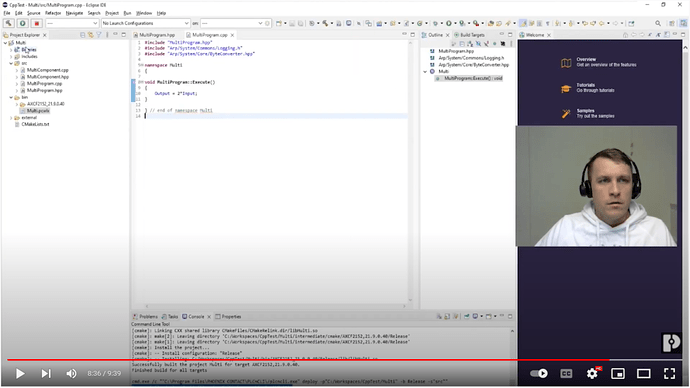Image resolution: width=690 pixels, height=388 pixels.
Task: Switch to the Build Targets tab
Action: pos(469,35)
